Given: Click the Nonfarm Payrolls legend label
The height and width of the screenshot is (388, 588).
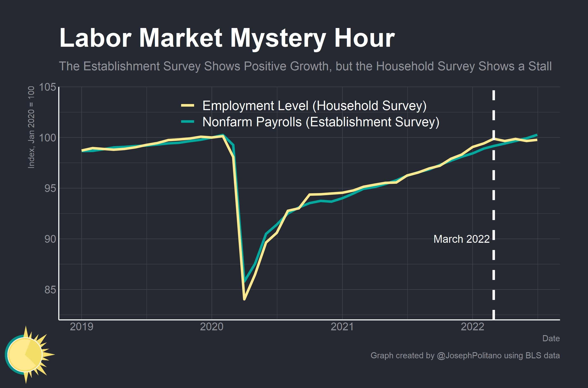Looking at the screenshot, I should [321, 122].
